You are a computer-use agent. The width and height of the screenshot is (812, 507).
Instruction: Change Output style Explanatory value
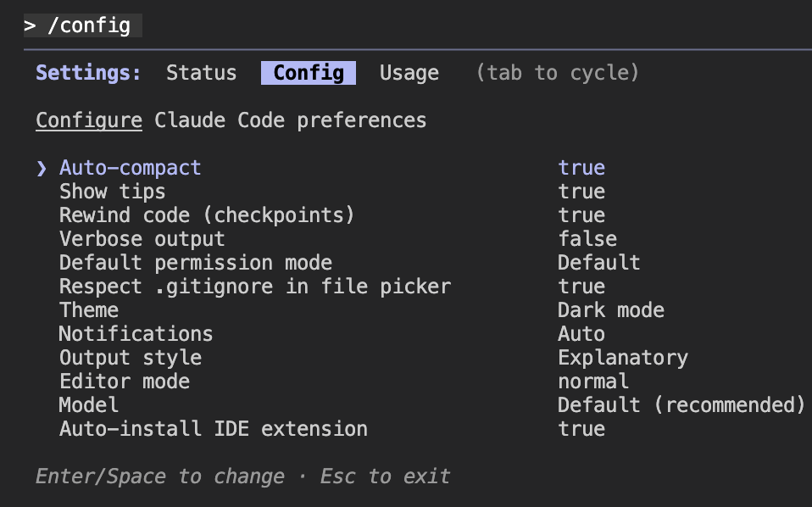(x=622, y=358)
